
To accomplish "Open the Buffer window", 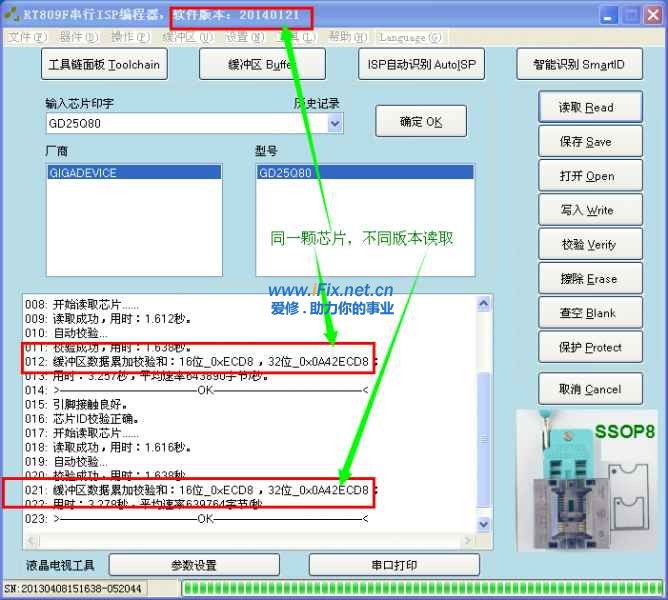I will (262, 65).
